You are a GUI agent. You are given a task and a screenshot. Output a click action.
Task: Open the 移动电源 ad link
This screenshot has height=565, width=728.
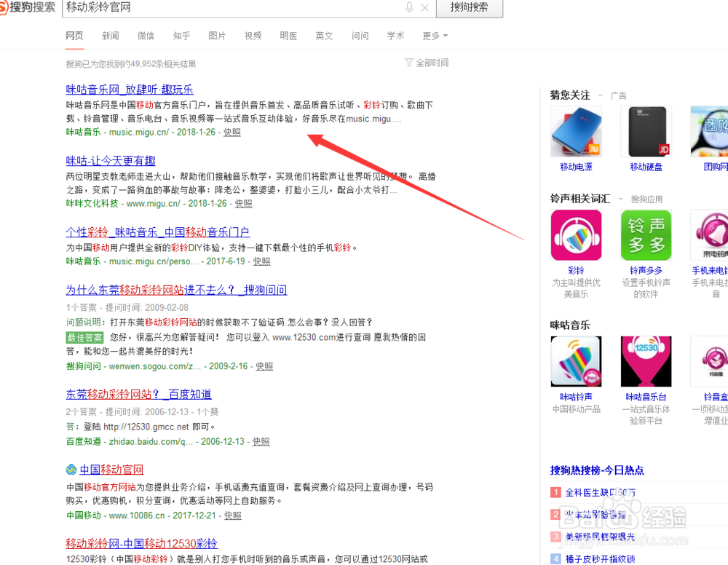(576, 167)
